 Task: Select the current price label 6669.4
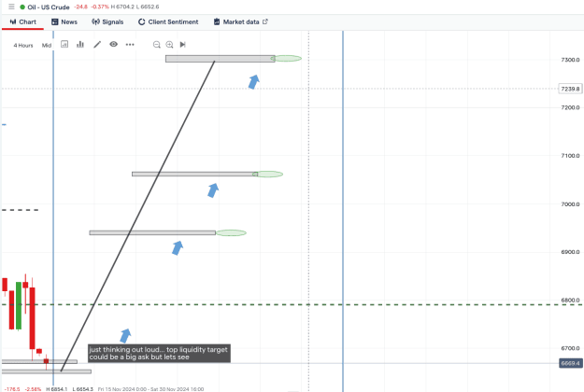[x=570, y=363]
